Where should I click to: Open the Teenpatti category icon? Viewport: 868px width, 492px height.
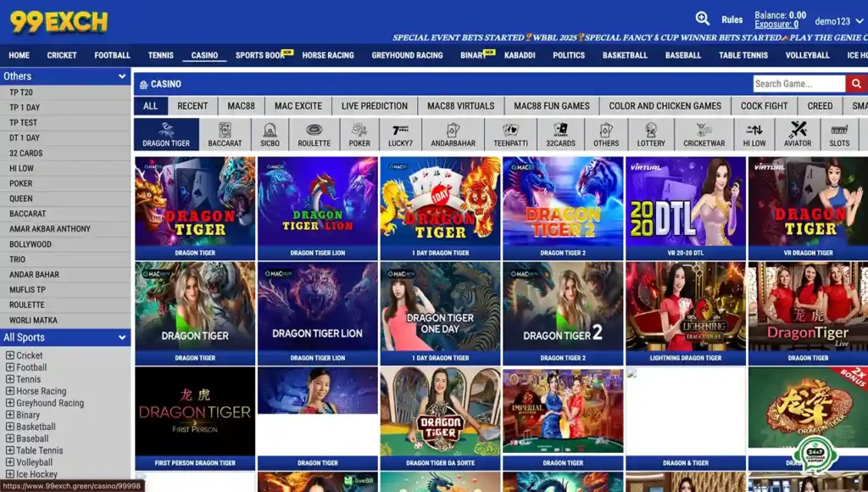pos(510,134)
